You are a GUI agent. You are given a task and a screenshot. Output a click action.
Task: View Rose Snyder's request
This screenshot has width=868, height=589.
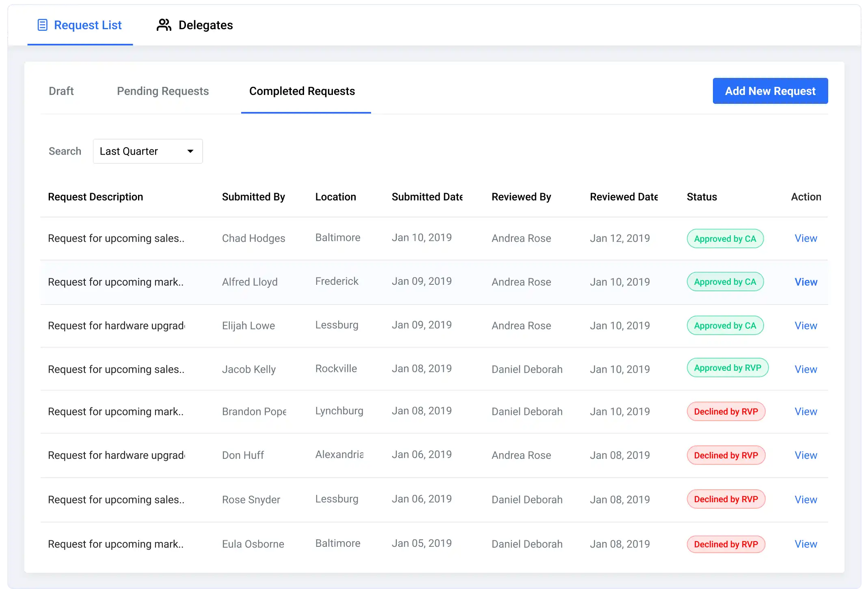click(806, 500)
